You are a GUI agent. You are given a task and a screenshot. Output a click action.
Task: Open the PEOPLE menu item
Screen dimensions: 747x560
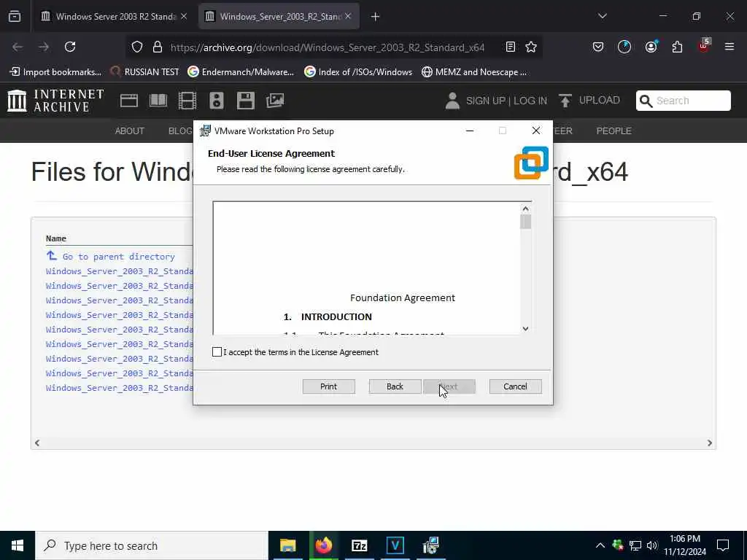point(614,131)
